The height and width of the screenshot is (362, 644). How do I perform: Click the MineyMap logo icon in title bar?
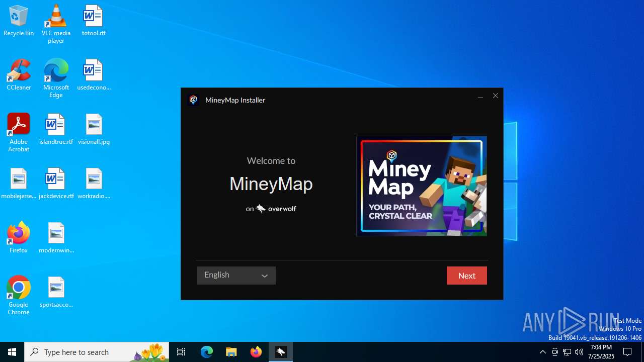coord(193,100)
